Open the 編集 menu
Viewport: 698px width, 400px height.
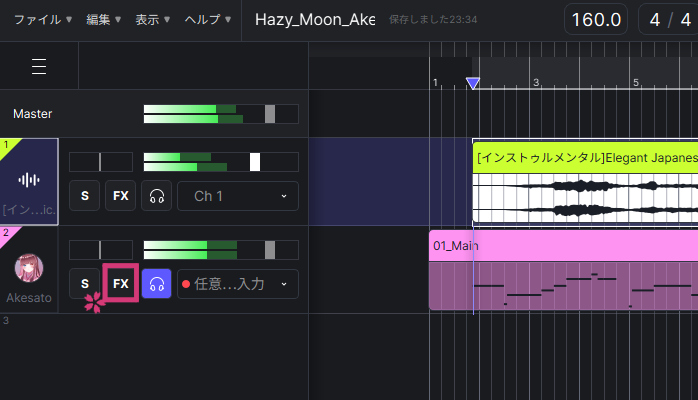(104, 20)
